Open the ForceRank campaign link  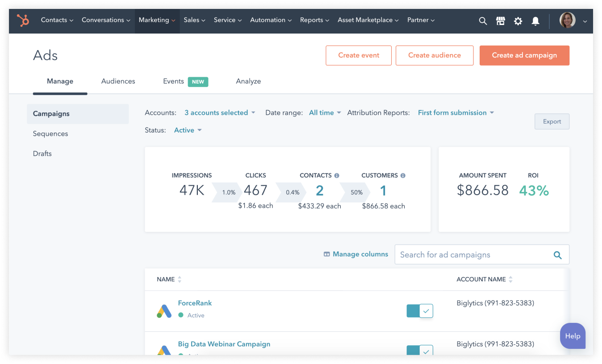(195, 303)
